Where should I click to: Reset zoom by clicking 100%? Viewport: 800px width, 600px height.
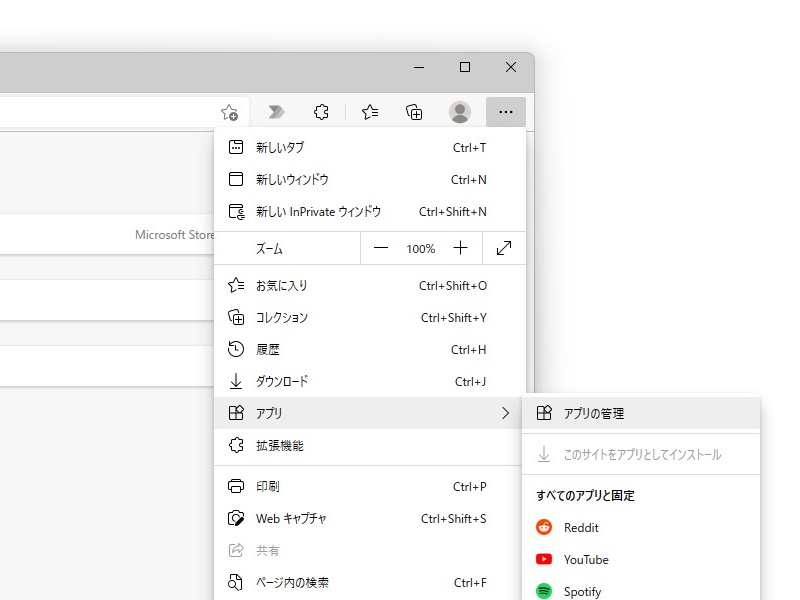pos(420,247)
